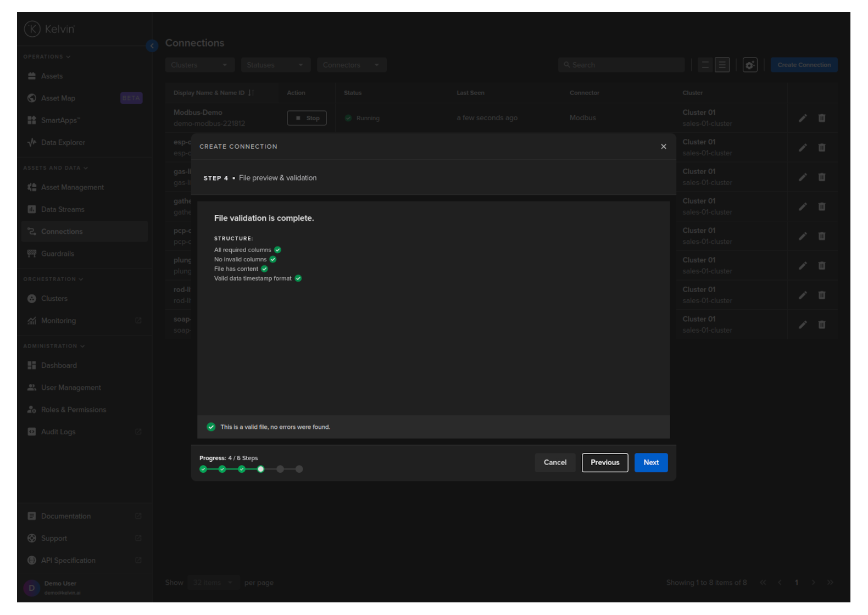Switch to compact list view icon

tap(705, 65)
